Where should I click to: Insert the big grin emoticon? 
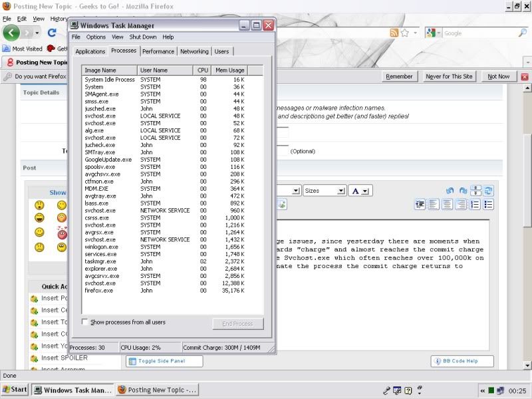click(x=39, y=218)
